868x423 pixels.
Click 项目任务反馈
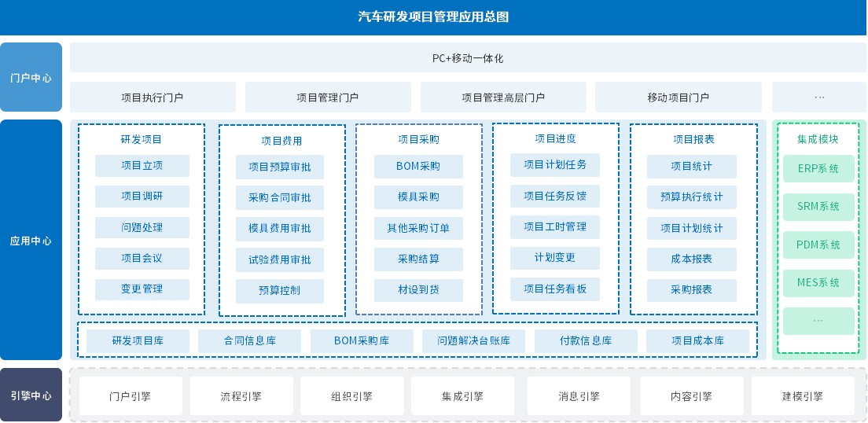pos(555,196)
